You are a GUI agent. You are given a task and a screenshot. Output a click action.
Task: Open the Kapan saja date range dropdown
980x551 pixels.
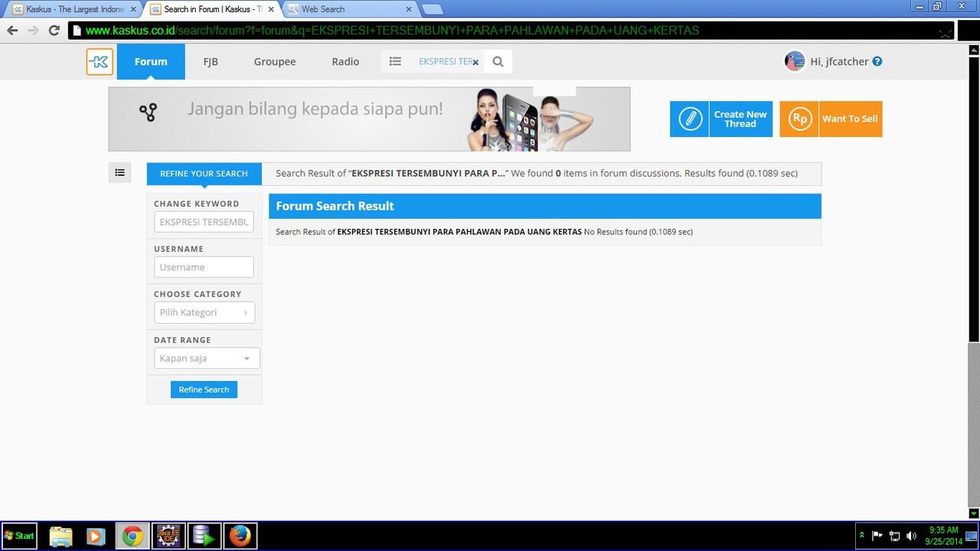click(x=207, y=358)
